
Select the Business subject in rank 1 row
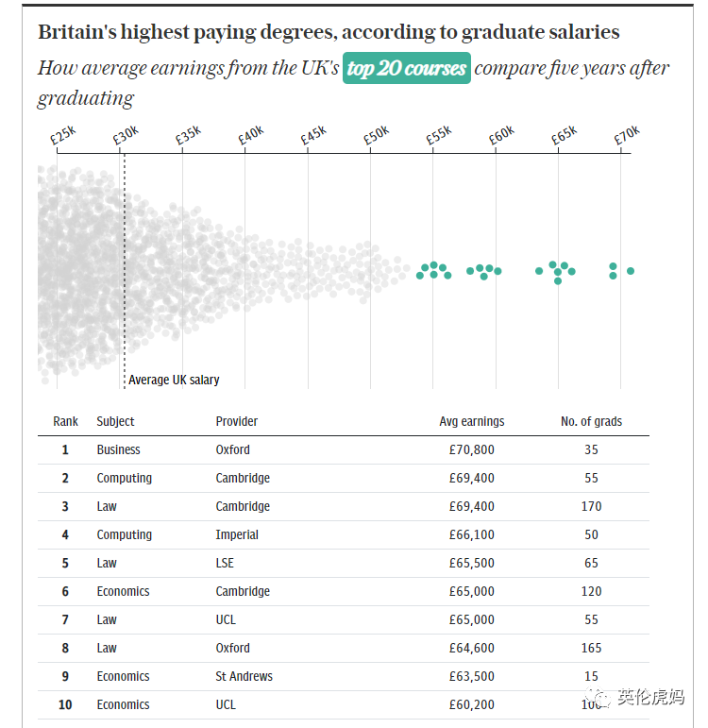pyautogui.click(x=118, y=449)
